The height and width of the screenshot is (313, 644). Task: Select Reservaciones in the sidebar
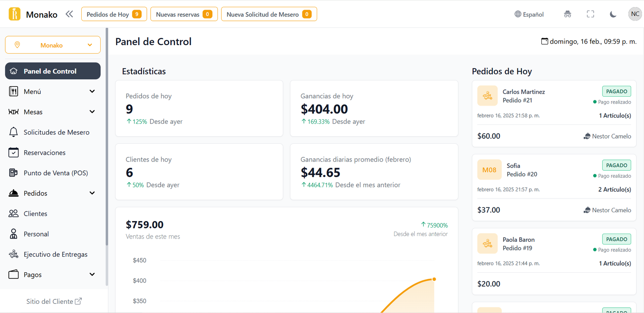(44, 153)
